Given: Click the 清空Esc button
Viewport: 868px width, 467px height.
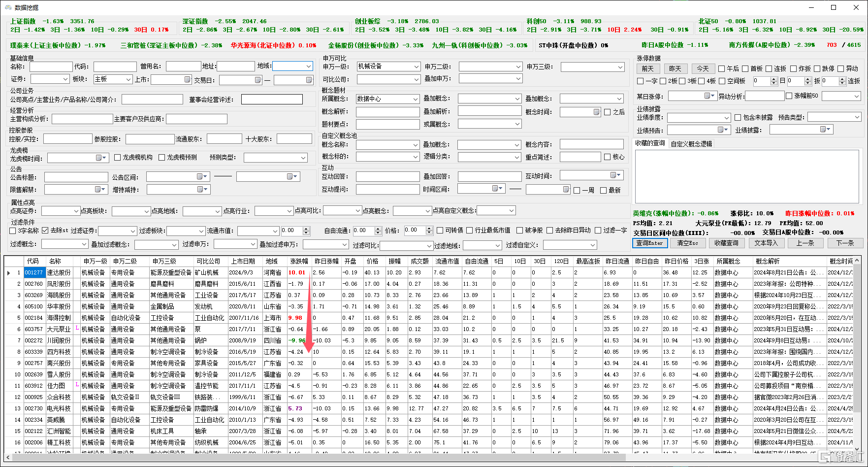Looking at the screenshot, I should pyautogui.click(x=687, y=243).
